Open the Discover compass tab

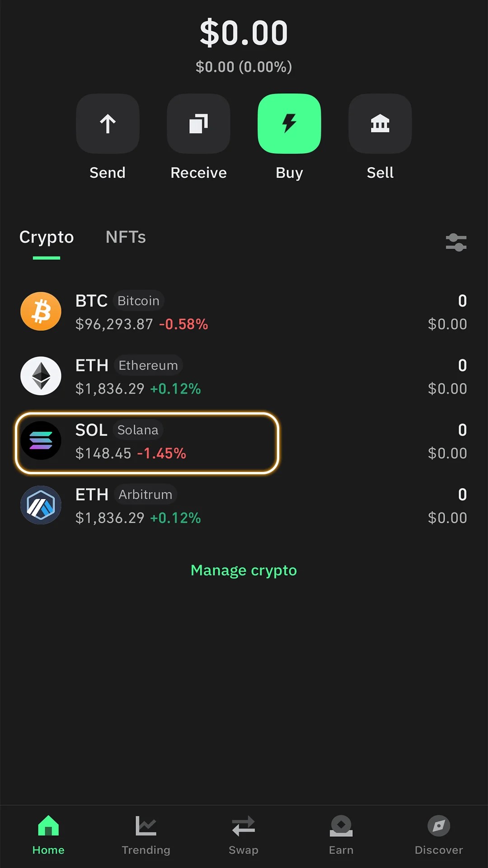(439, 835)
